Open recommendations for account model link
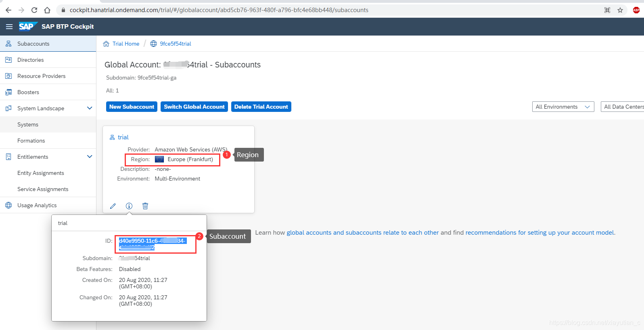This screenshot has width=644, height=330. (x=540, y=233)
